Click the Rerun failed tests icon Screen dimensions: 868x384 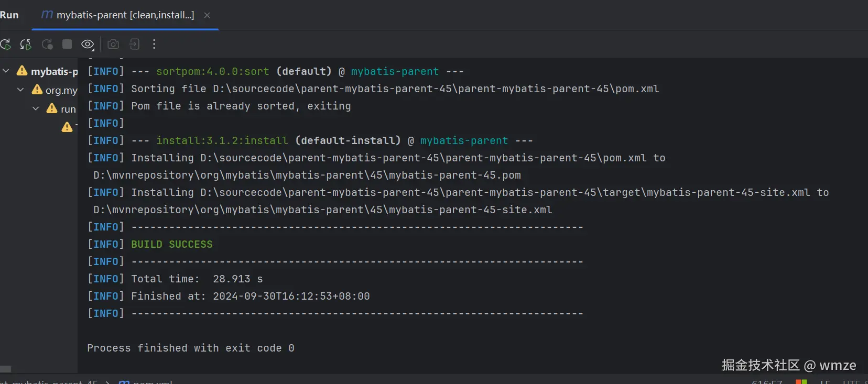26,45
